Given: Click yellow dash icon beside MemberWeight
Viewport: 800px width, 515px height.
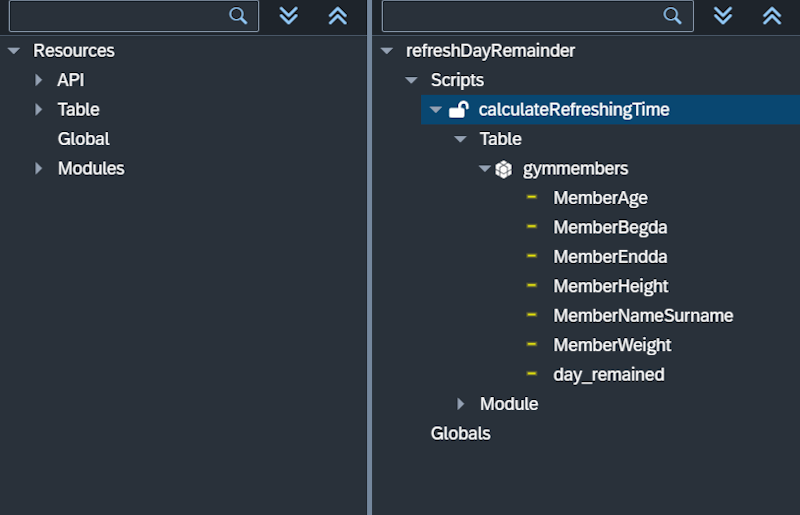Looking at the screenshot, I should coord(532,344).
